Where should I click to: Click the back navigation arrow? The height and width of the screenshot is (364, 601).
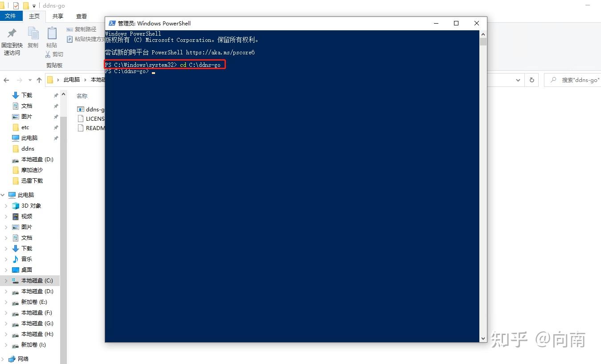6,80
